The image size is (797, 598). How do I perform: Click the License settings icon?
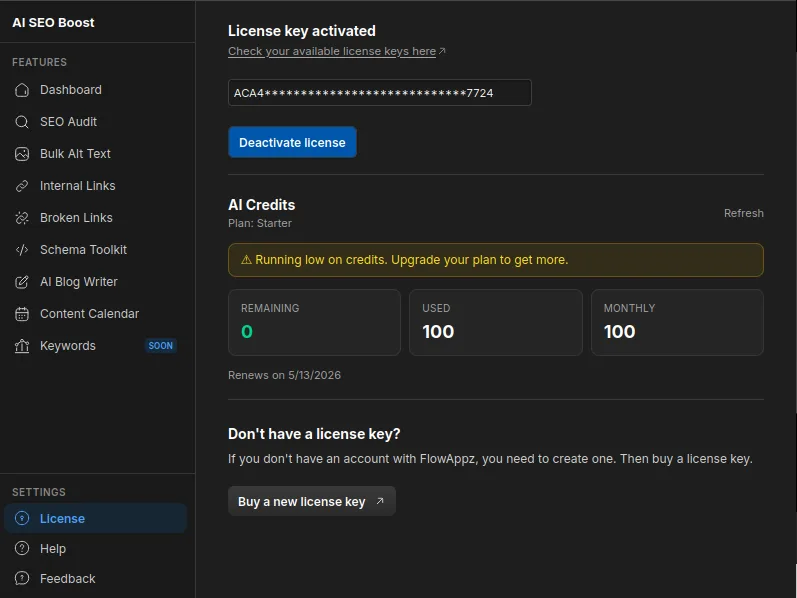point(22,518)
